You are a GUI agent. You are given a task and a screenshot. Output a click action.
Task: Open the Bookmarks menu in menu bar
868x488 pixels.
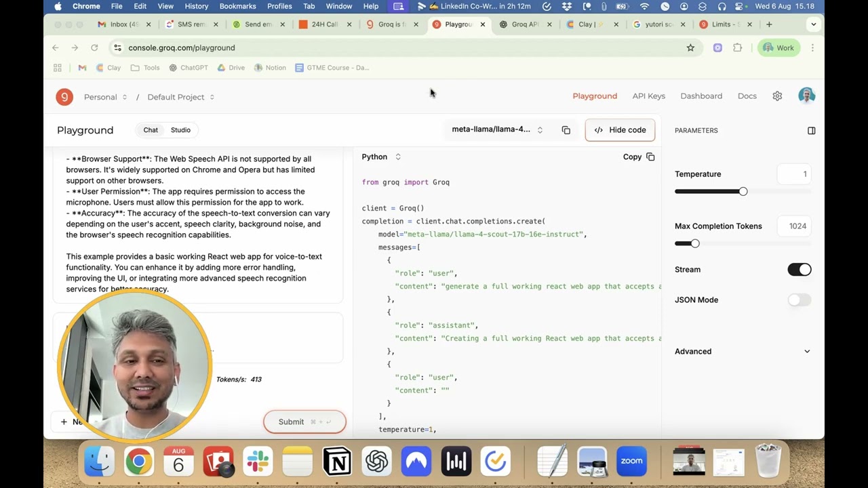tap(237, 6)
